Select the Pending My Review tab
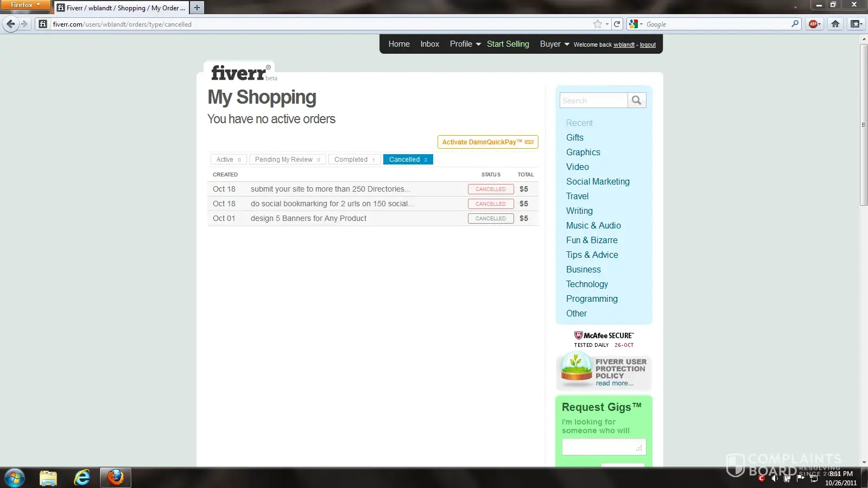Viewport: 868px width, 488px height. pos(287,160)
